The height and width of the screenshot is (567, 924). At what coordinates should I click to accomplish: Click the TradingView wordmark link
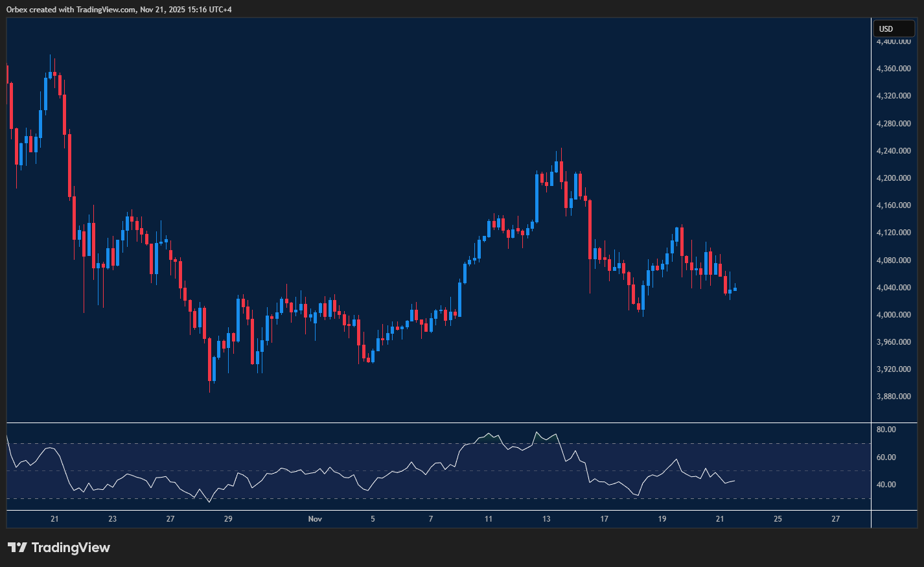tap(71, 548)
